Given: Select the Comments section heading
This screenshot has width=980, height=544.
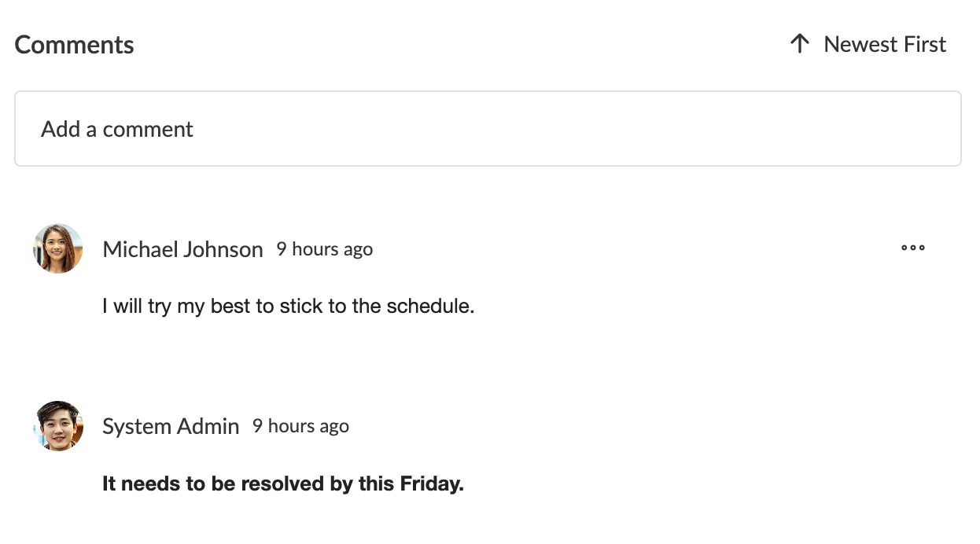Looking at the screenshot, I should (x=73, y=44).
